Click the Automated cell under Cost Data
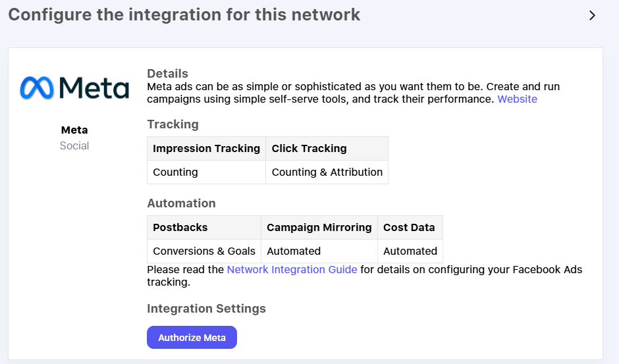Viewport: 619px width, 364px height. tap(410, 251)
